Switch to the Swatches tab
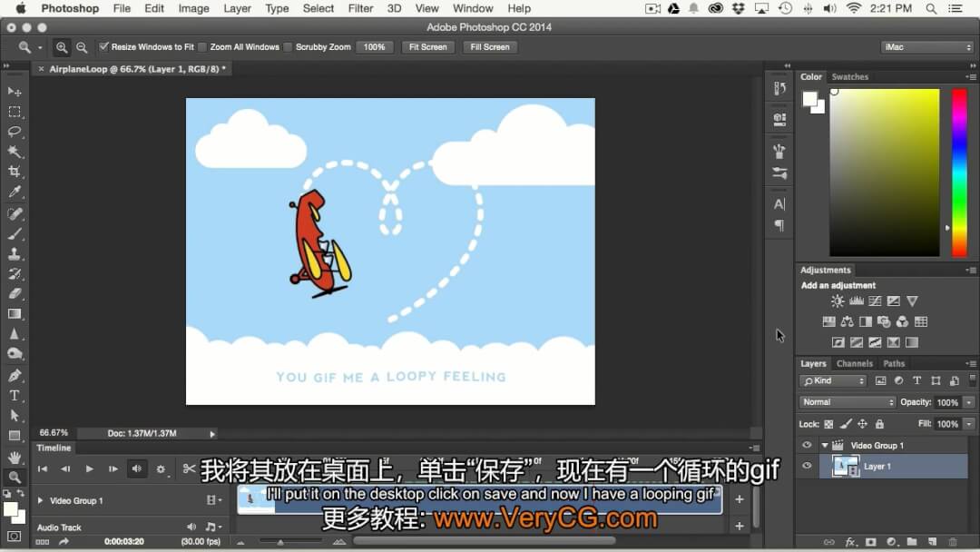980x552 pixels. (850, 77)
